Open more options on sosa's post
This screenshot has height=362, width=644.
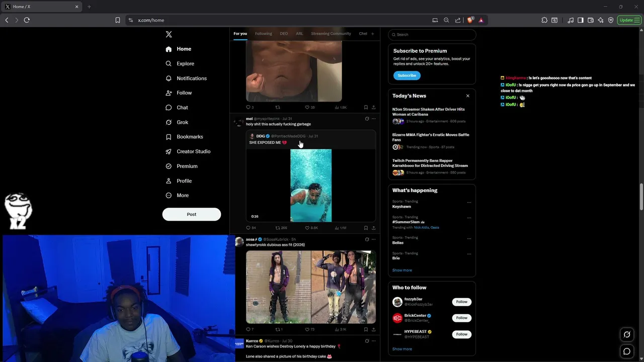click(x=373, y=239)
